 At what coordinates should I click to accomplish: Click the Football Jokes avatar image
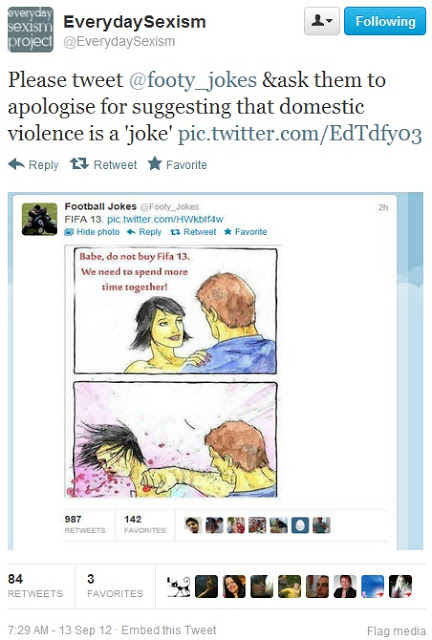pyautogui.click(x=40, y=219)
